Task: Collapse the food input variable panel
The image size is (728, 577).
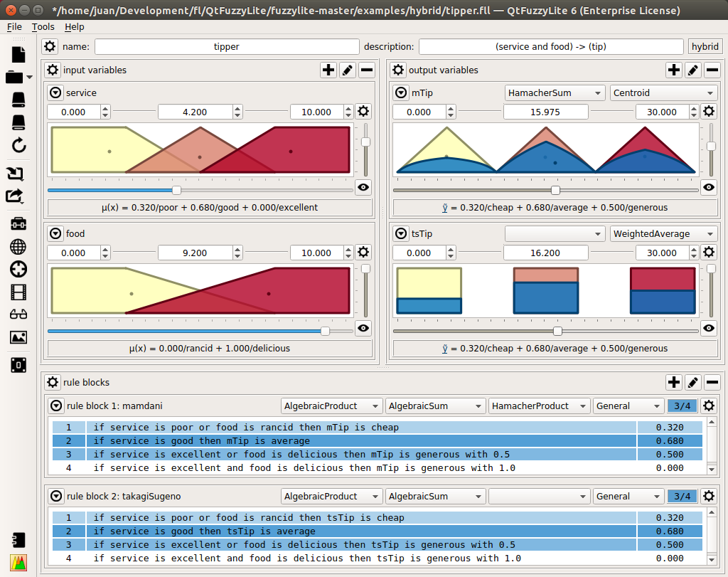Action: click(x=55, y=233)
